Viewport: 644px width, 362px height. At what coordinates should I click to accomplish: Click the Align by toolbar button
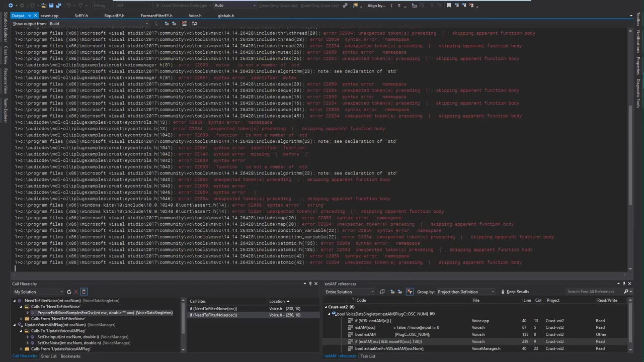(x=376, y=6)
